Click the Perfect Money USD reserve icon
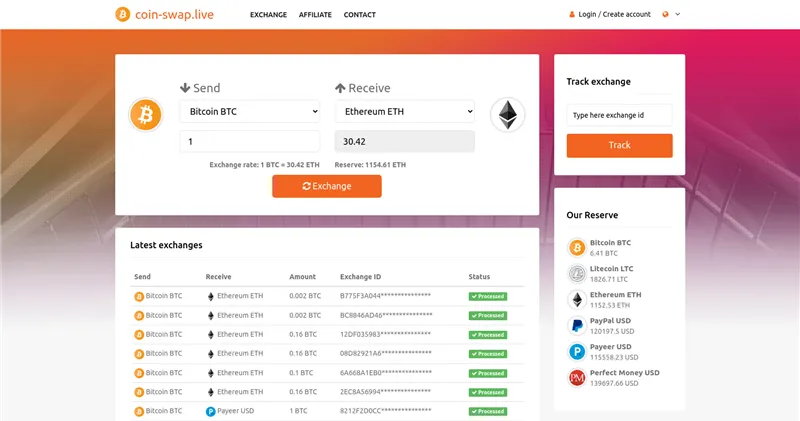Screen dimensions: 800x421 click(577, 377)
